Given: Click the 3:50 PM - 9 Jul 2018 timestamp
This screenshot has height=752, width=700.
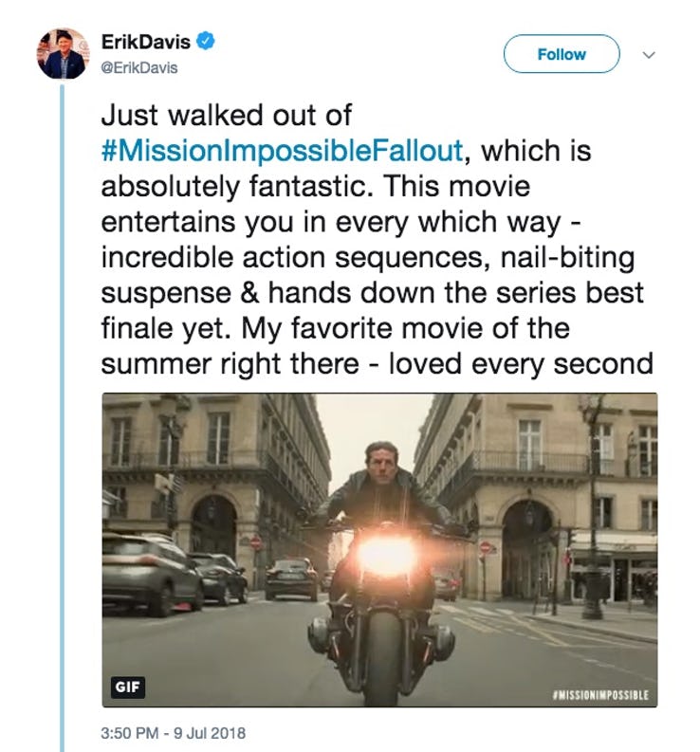Looking at the screenshot, I should coord(173,732).
